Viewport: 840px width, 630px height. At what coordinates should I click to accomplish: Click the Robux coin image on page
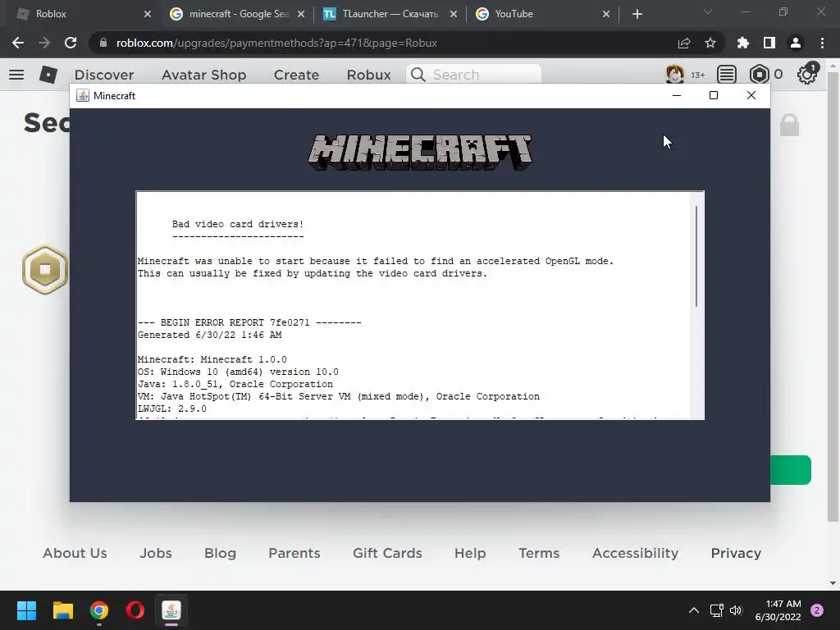coord(45,269)
